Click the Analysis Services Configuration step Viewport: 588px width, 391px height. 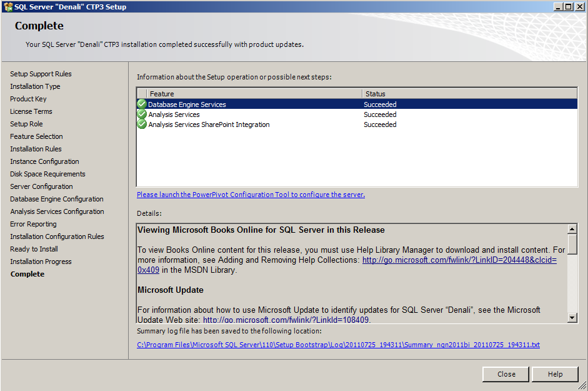coord(57,211)
